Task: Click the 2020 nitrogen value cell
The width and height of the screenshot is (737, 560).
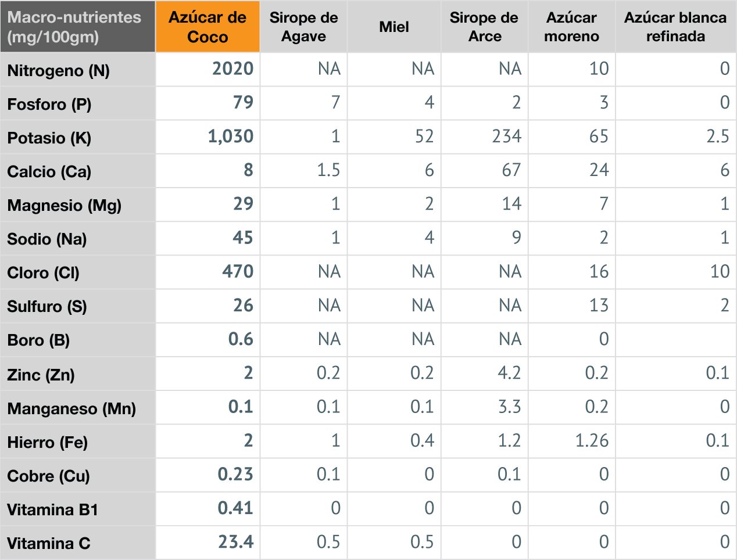Action: [x=232, y=69]
